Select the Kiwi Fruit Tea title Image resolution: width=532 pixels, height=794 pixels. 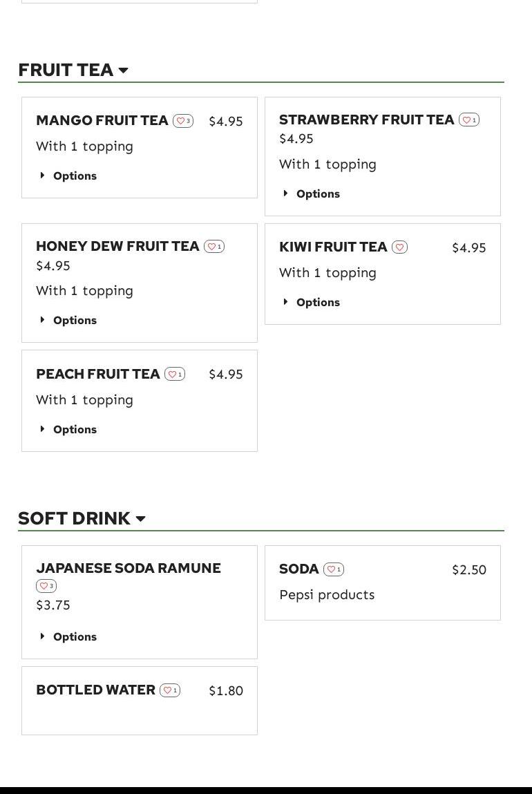click(x=333, y=247)
